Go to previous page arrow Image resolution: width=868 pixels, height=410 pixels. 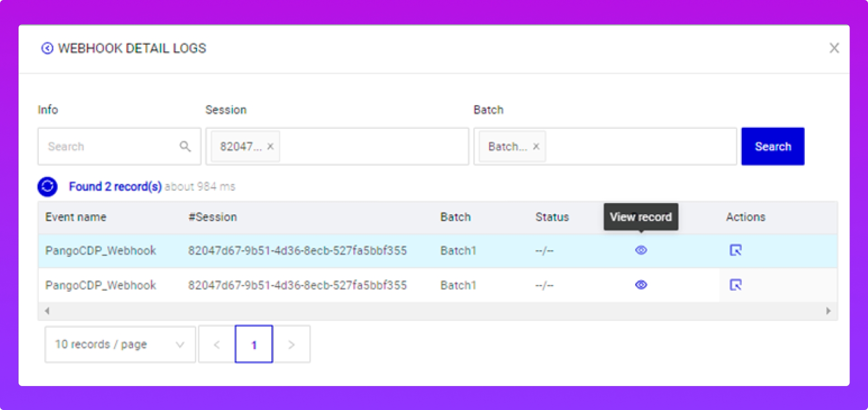217,344
